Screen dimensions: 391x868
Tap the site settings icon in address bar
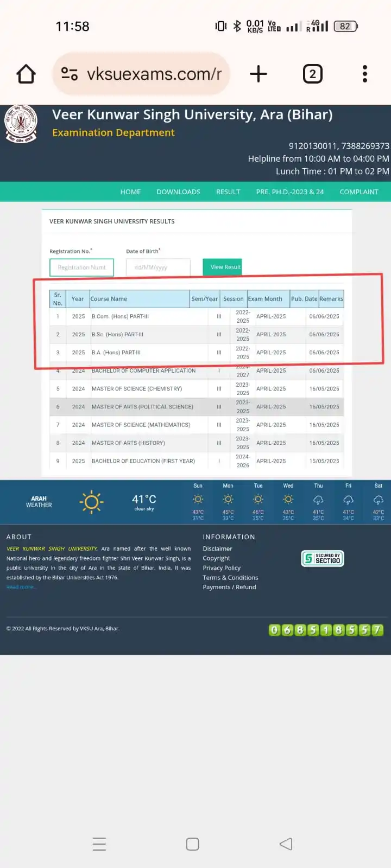pos(70,74)
